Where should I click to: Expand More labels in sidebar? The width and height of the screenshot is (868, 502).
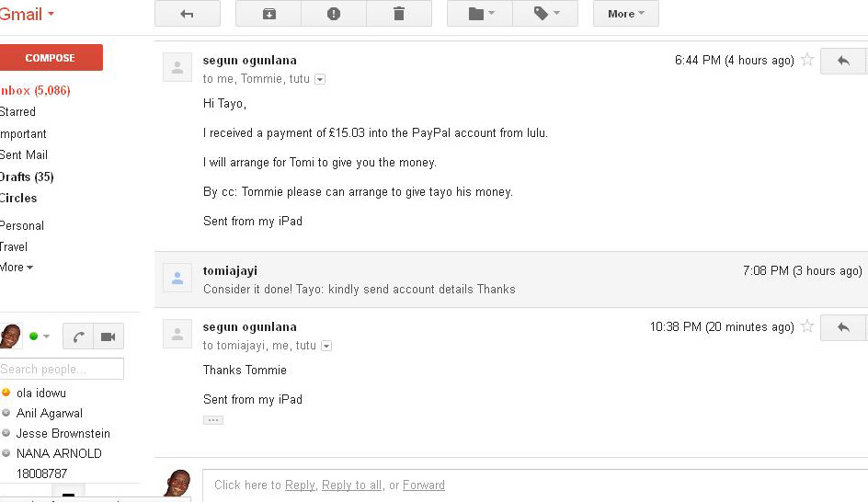coord(16,268)
